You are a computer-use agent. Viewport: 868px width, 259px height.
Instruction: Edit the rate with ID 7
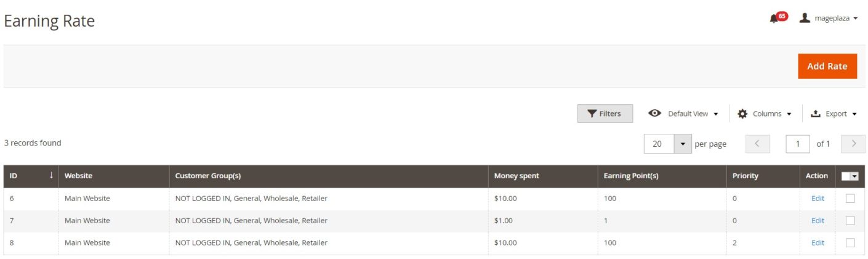click(818, 221)
